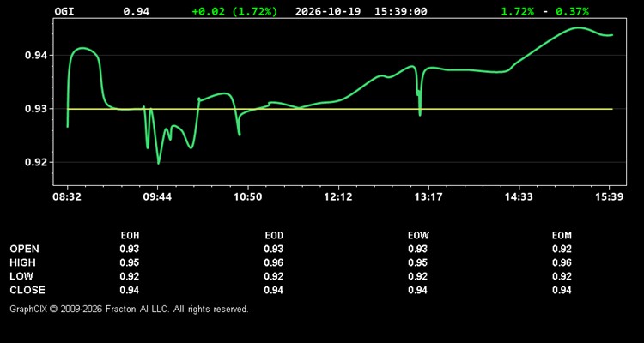Click the HIGH row label
Screen dimensions: 644x343
tap(22, 262)
